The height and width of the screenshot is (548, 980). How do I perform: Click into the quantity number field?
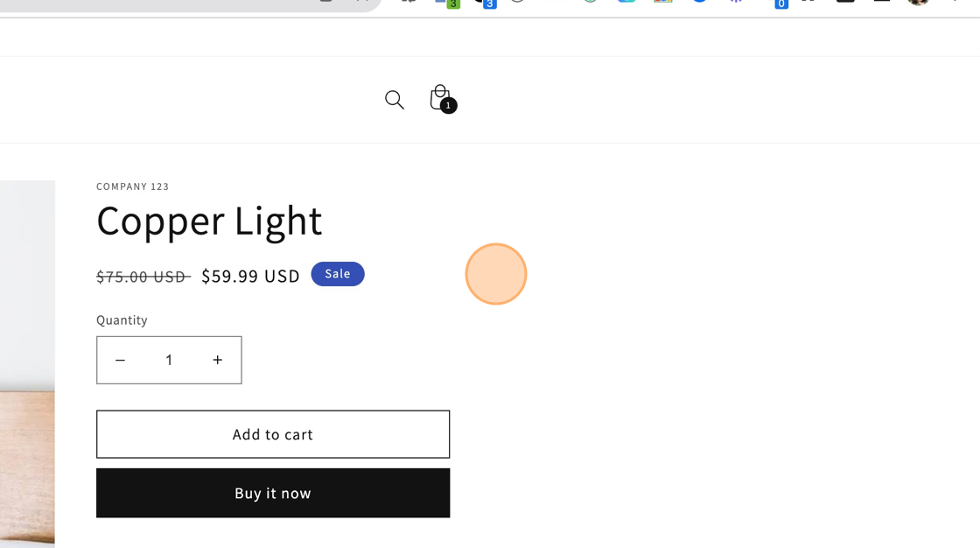point(169,361)
